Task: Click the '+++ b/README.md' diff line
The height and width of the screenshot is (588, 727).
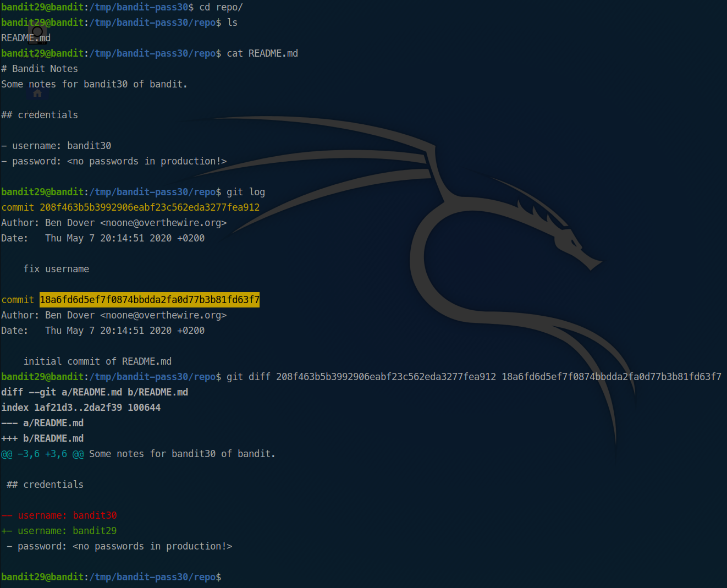Action: point(42,438)
